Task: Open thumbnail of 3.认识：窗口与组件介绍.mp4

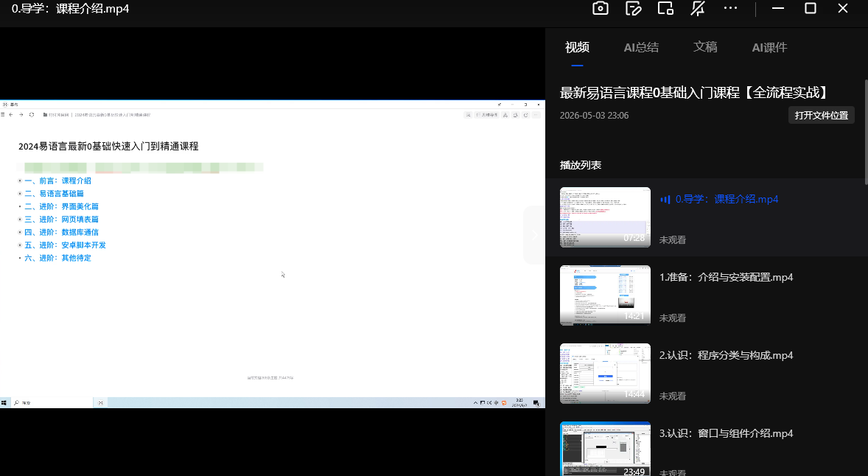Action: 605,449
